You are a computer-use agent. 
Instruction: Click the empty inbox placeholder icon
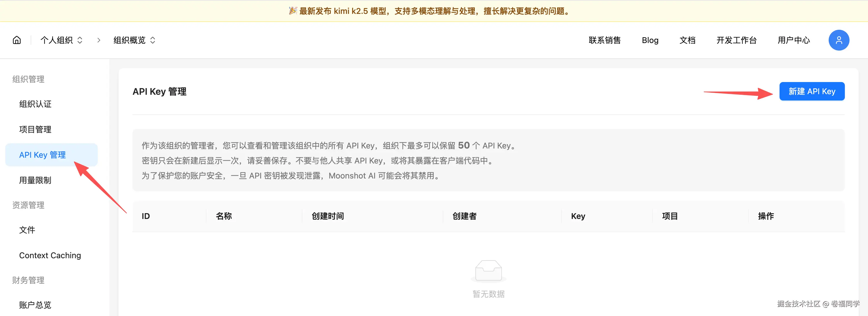(488, 271)
